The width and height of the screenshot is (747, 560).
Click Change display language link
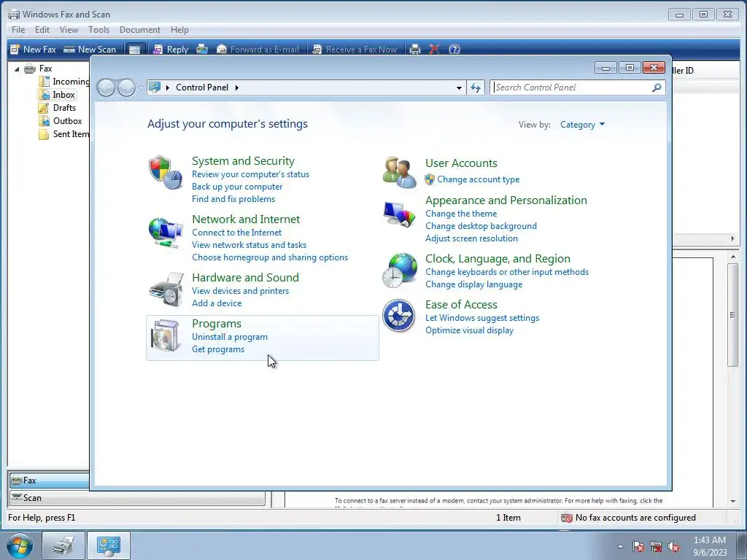(x=474, y=284)
